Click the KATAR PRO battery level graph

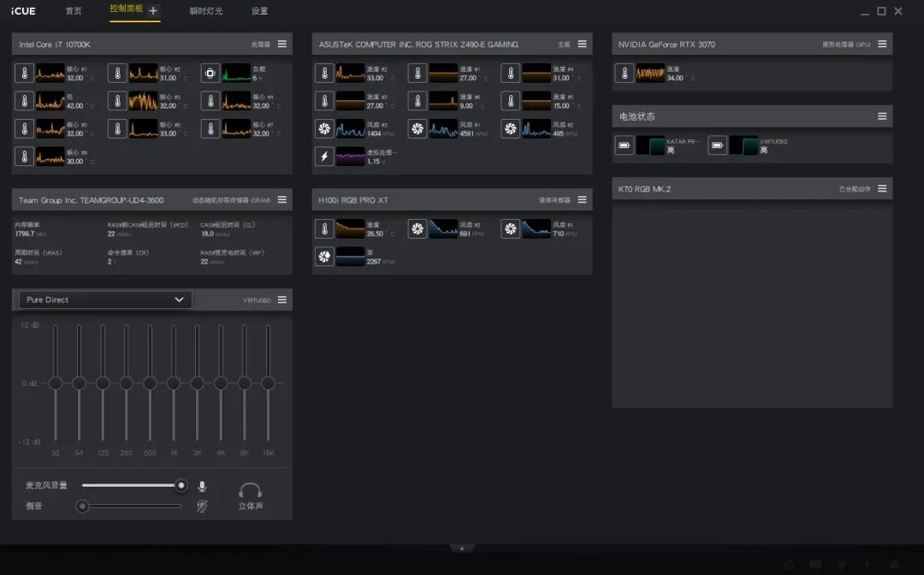tap(650, 145)
